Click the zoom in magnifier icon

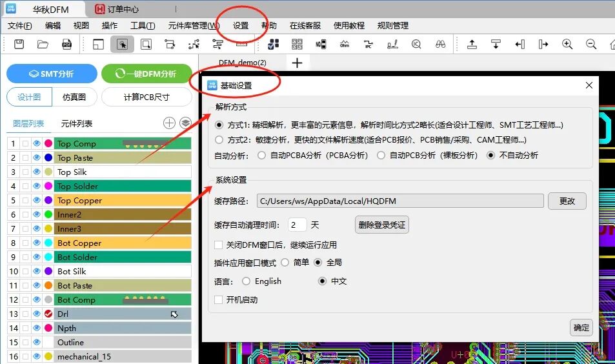[x=567, y=45]
